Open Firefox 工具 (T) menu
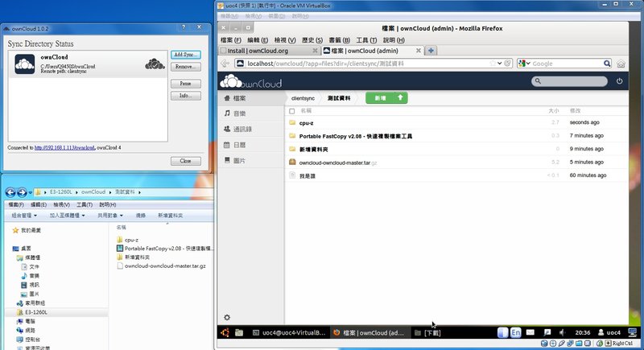 click(x=366, y=39)
